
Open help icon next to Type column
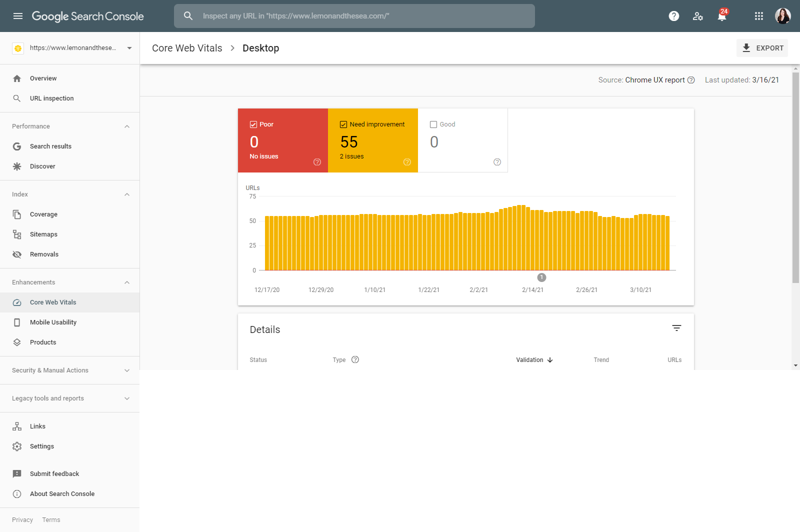(355, 359)
